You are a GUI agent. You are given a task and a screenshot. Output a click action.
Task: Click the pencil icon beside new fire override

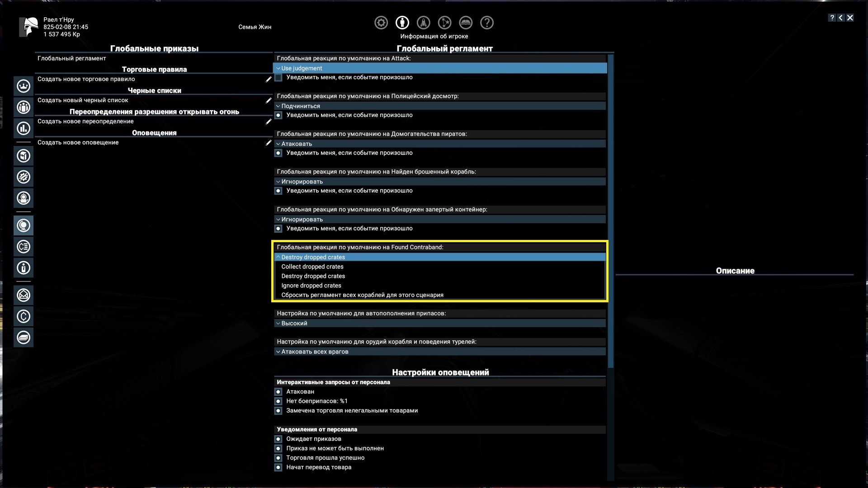tap(269, 122)
